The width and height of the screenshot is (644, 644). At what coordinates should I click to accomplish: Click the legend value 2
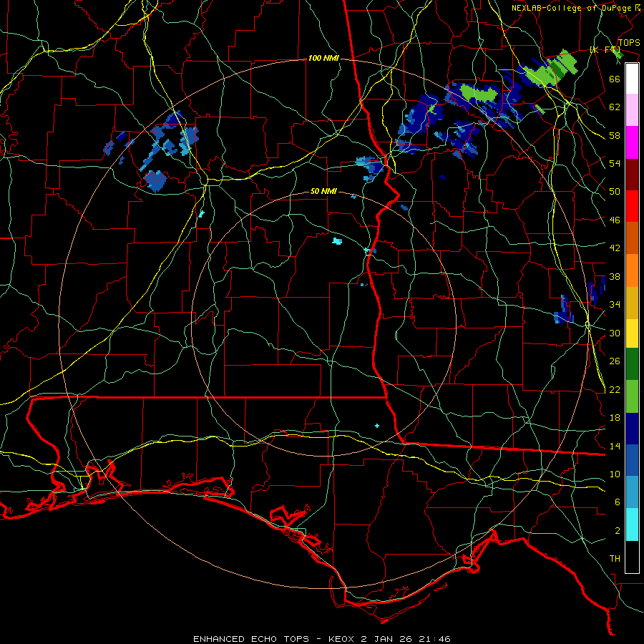[x=617, y=531]
